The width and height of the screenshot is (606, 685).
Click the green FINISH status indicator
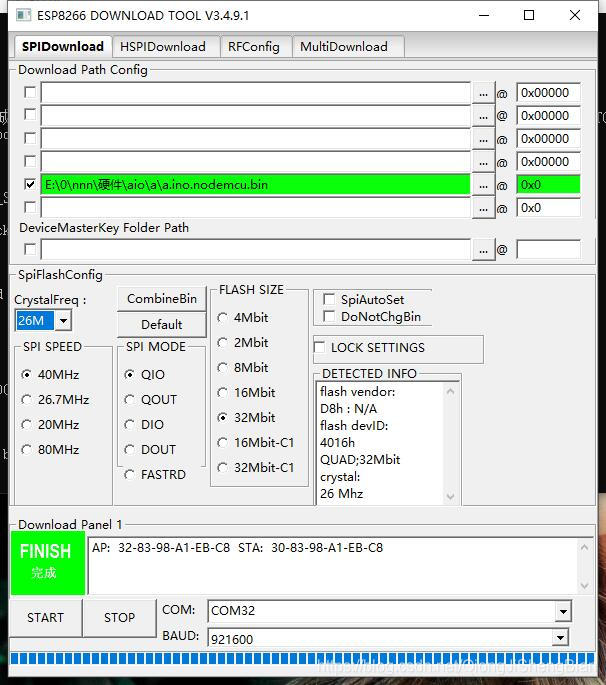pyautogui.click(x=48, y=563)
